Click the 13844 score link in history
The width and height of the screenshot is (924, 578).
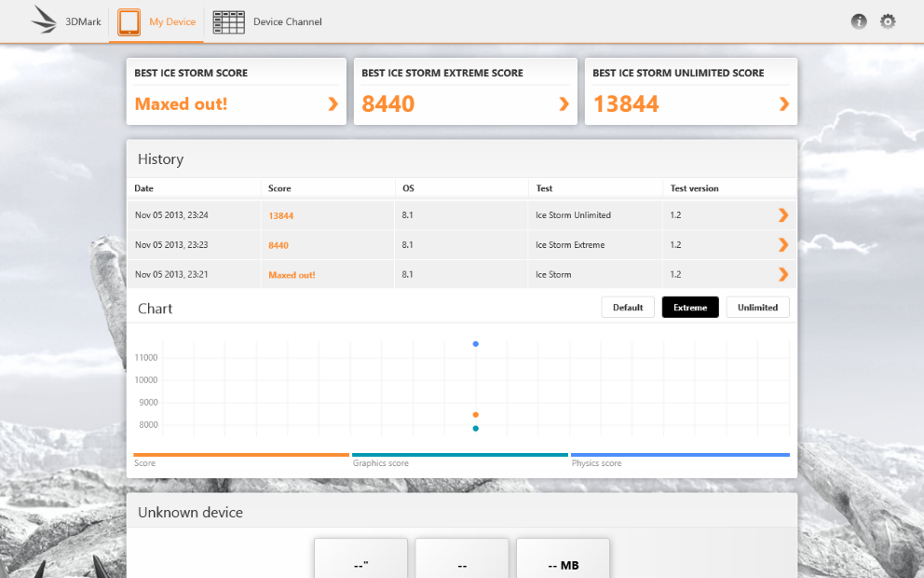280,216
